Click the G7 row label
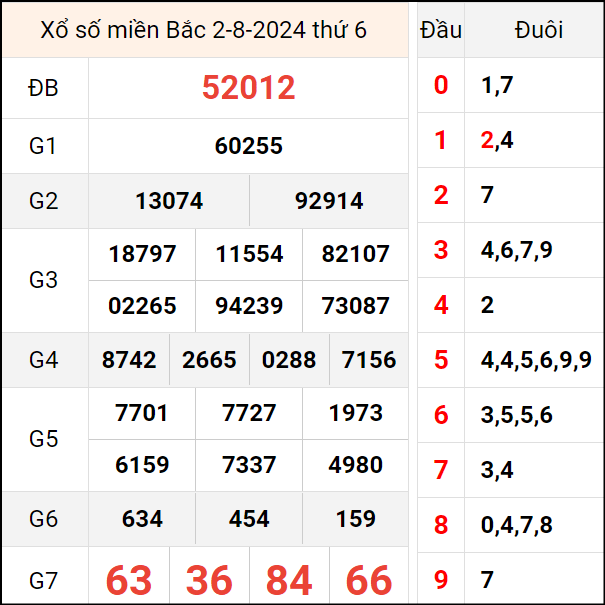This screenshot has height=605, width=605. [43, 581]
